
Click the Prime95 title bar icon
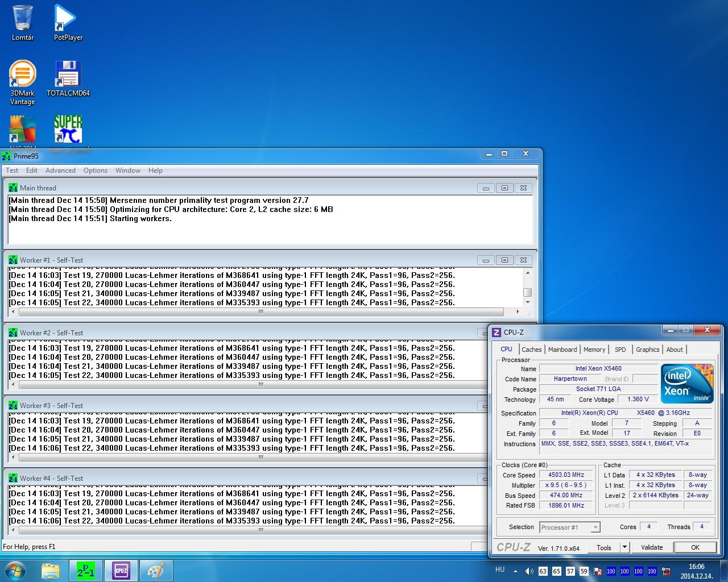pos(7,156)
